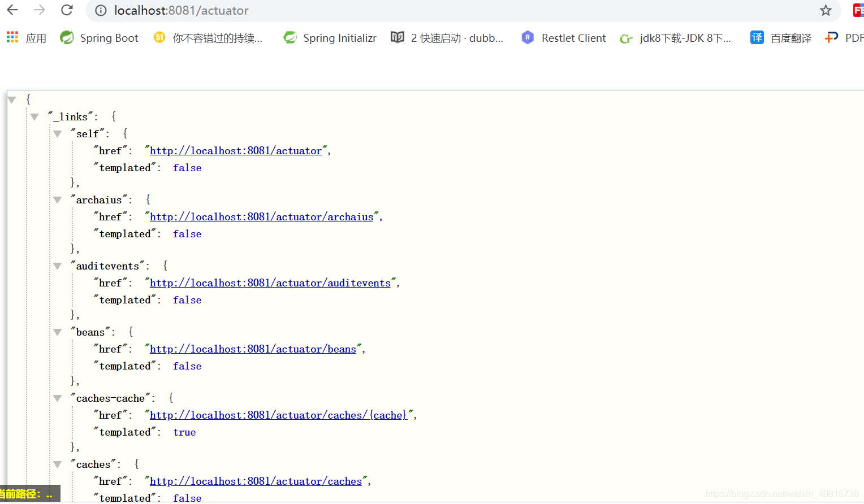Click the true value under caches-cache
Screen dimensions: 864x504
click(184, 432)
